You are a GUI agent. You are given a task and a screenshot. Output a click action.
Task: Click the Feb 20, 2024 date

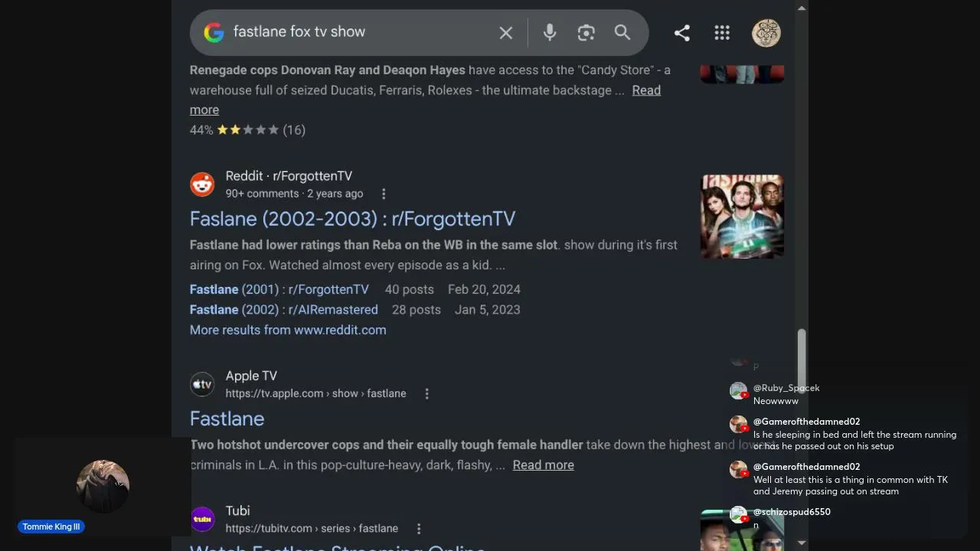(x=484, y=289)
